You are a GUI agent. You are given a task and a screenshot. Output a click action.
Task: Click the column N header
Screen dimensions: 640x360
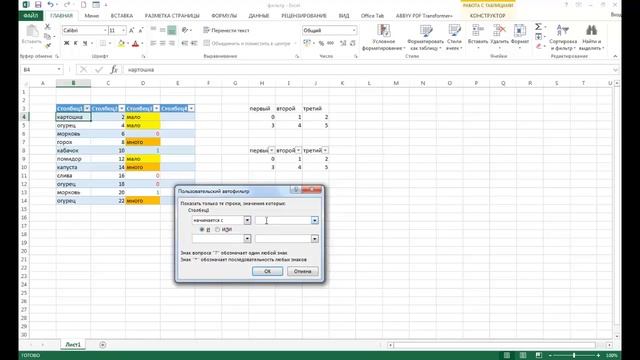pyautogui.click(x=422, y=83)
